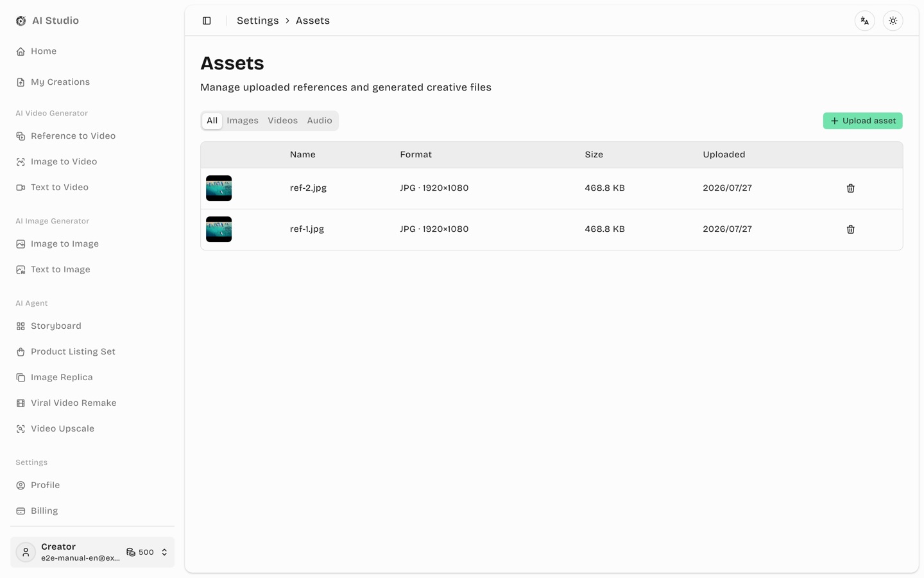924x578 pixels.
Task: Open the ref-1.jpg thumbnail preview
Action: pos(219,229)
